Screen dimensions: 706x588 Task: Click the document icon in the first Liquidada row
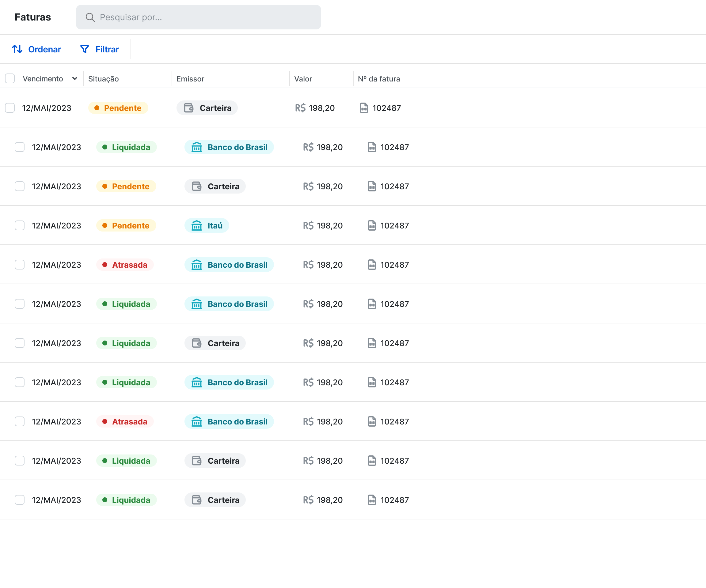pyautogui.click(x=372, y=147)
